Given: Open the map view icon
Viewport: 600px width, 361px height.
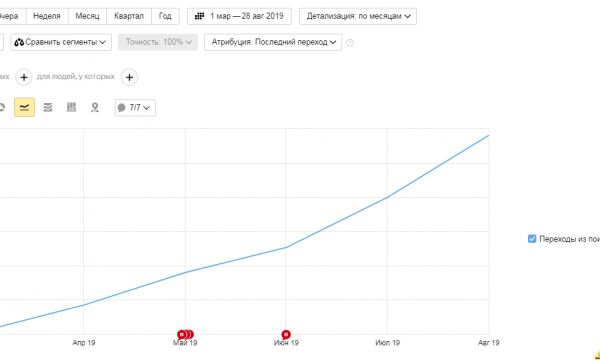Looking at the screenshot, I should pyautogui.click(x=95, y=108).
